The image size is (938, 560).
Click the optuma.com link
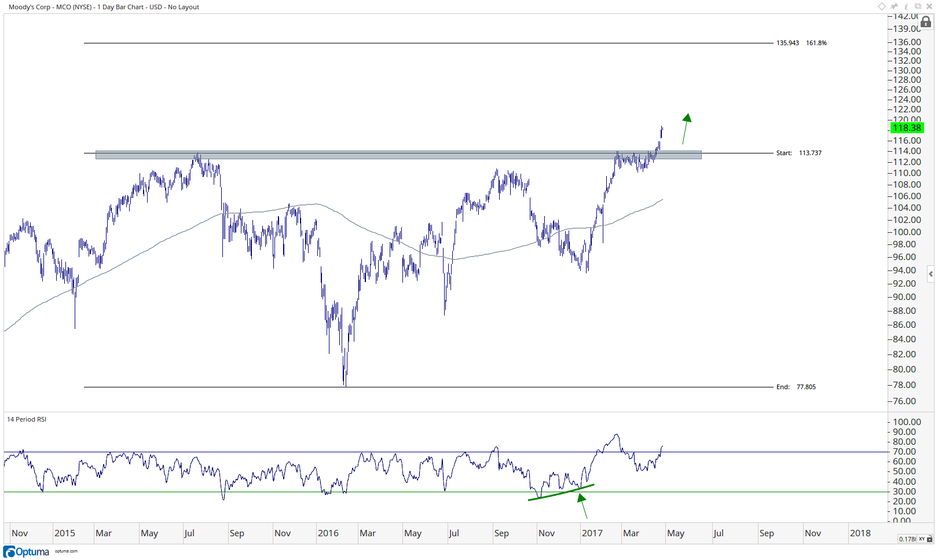66,551
